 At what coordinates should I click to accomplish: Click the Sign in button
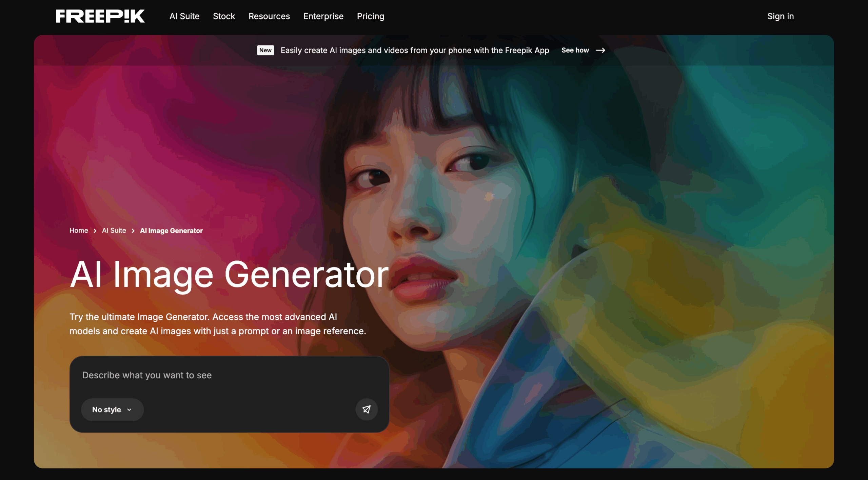[780, 16]
